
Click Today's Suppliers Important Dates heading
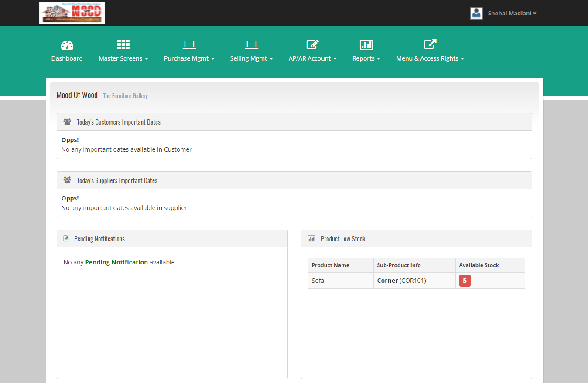[117, 180]
